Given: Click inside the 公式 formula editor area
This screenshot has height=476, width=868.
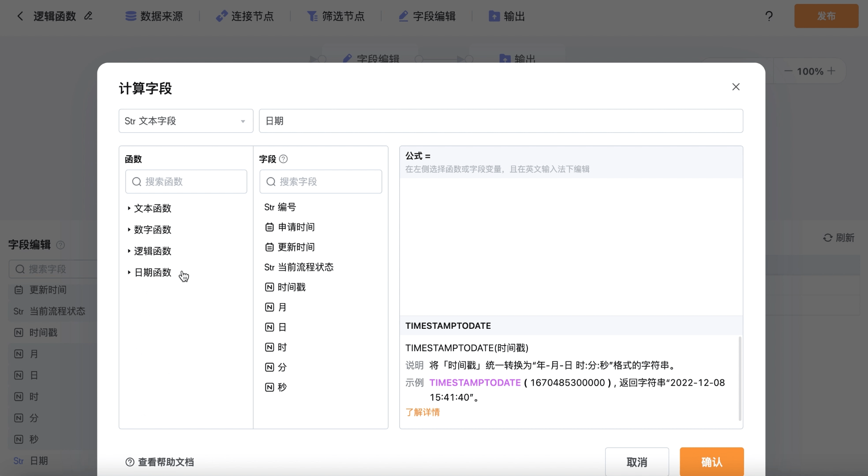Looking at the screenshot, I should pyautogui.click(x=571, y=247).
